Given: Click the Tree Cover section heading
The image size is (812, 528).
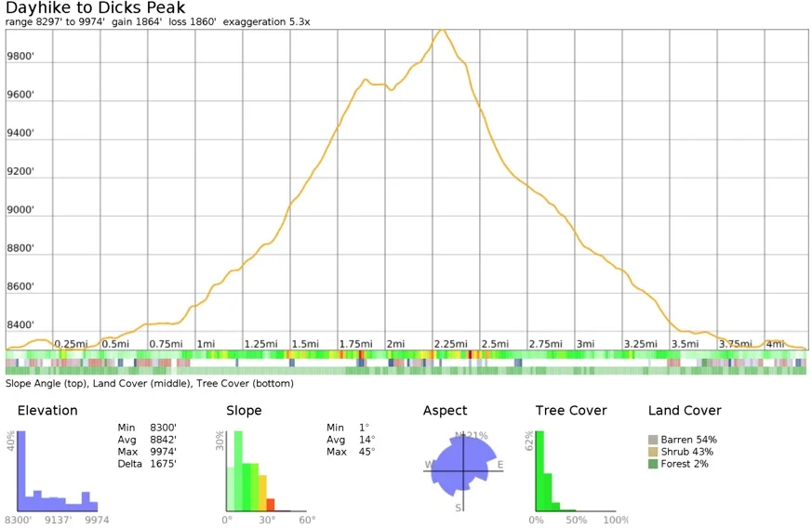Looking at the screenshot, I should pos(571,411).
